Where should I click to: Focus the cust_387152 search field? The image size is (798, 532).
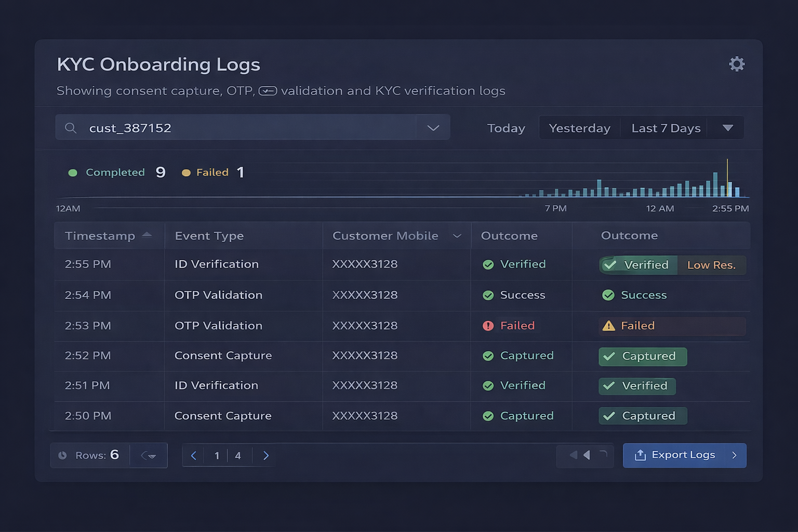click(x=252, y=127)
